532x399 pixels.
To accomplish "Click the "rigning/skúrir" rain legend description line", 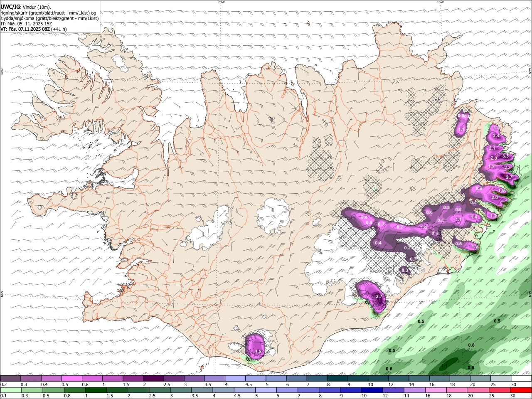I will 48,12.
